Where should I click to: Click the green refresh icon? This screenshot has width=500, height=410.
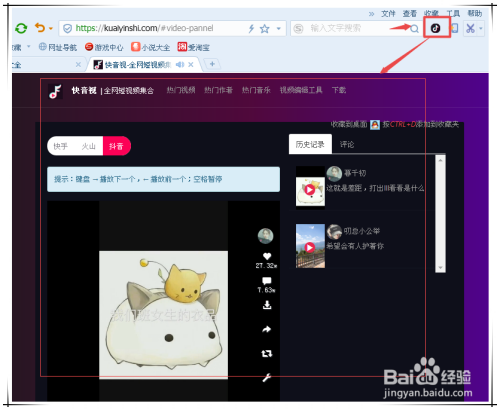click(x=21, y=28)
